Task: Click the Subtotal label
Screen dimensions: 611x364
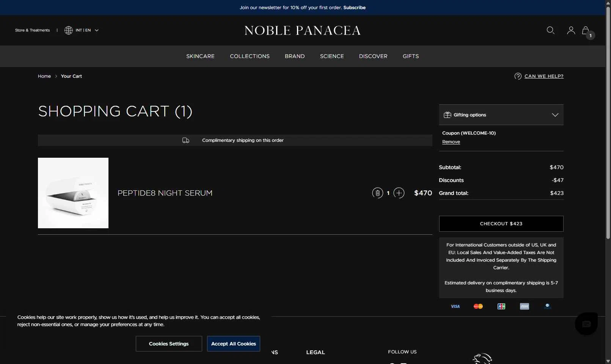Action: coord(450,167)
